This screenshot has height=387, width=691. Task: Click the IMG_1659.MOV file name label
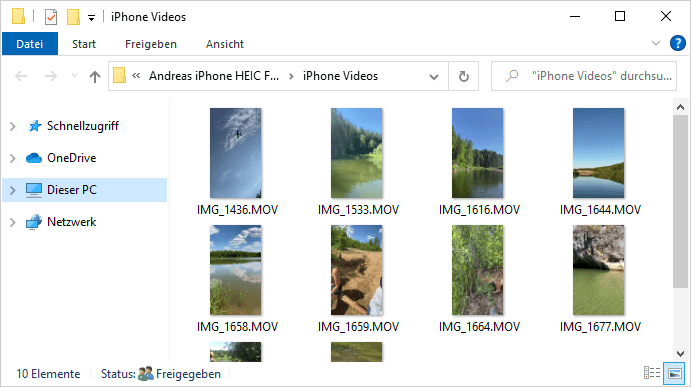[x=358, y=327]
